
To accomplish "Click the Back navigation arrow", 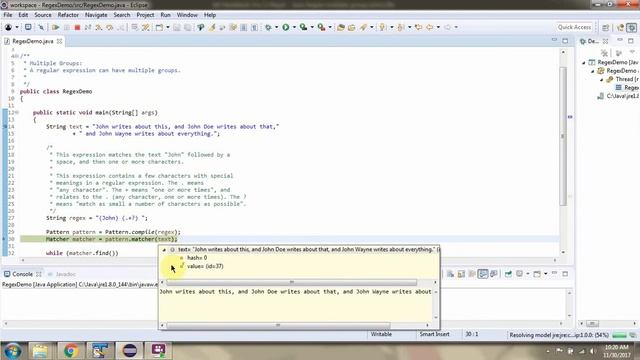I will [x=430, y=27].
